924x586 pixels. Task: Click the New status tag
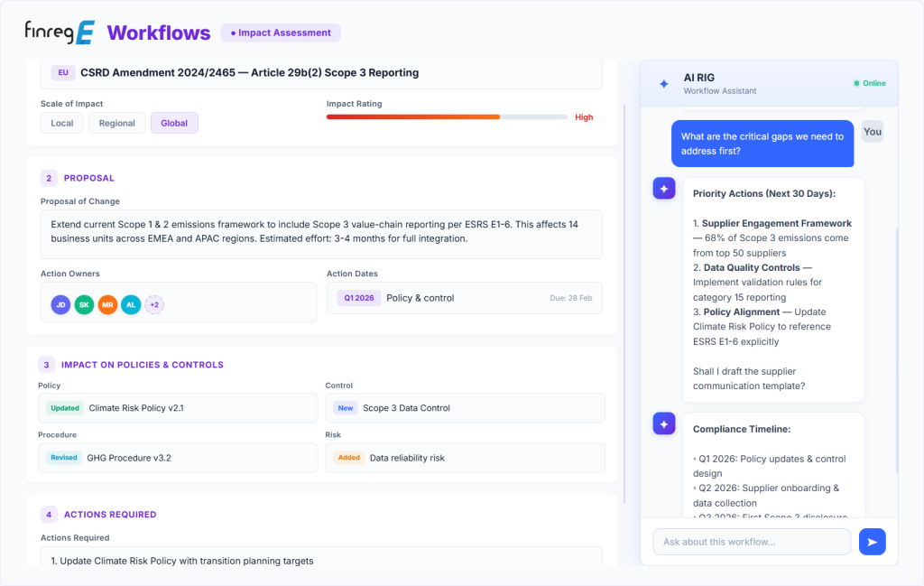[346, 408]
